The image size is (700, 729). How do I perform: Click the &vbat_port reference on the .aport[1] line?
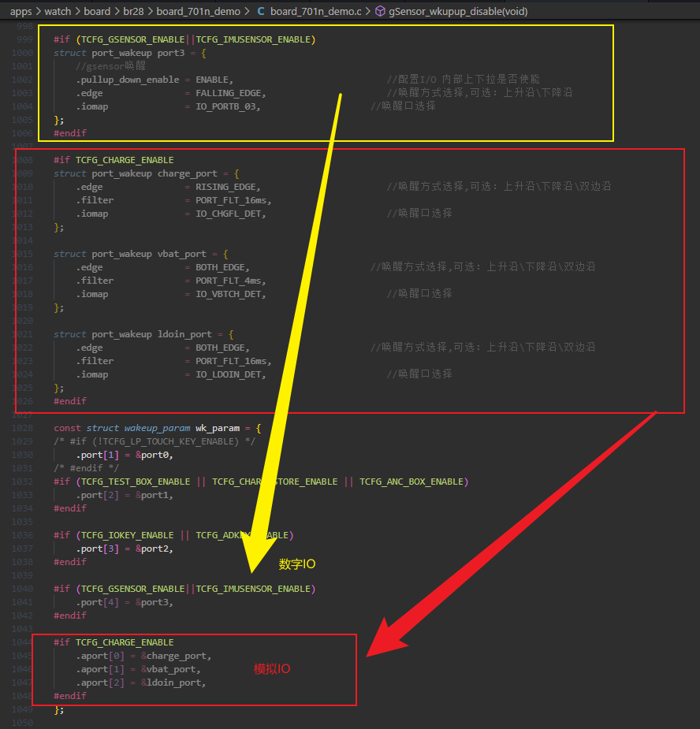pyautogui.click(x=169, y=669)
